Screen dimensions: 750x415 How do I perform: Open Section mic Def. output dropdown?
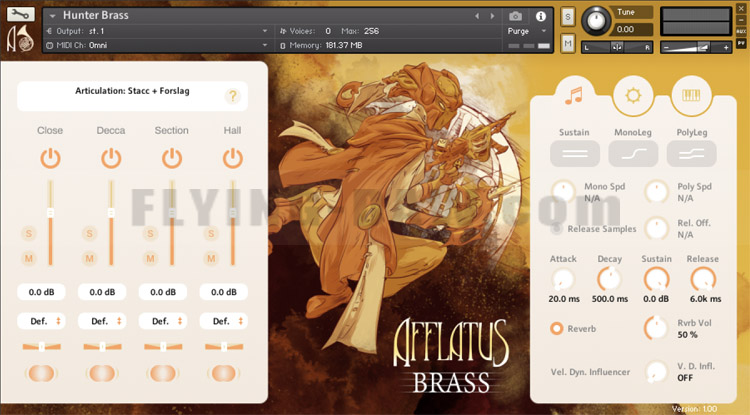163,321
